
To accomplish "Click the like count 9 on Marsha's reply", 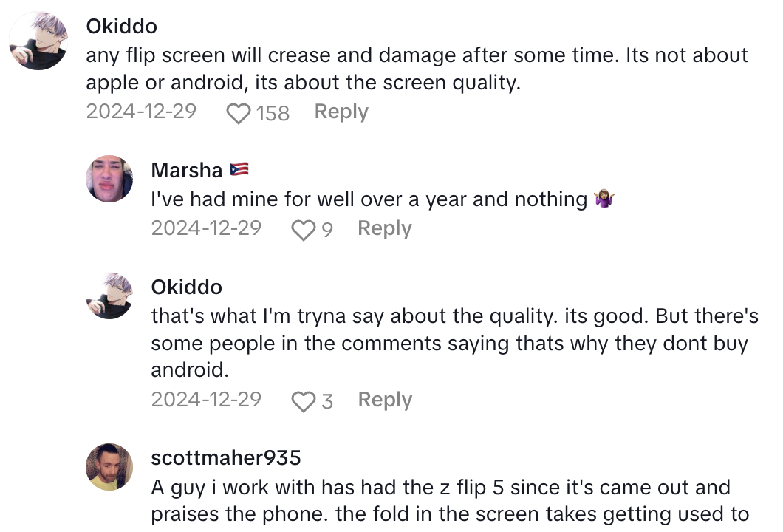I will pos(326,231).
